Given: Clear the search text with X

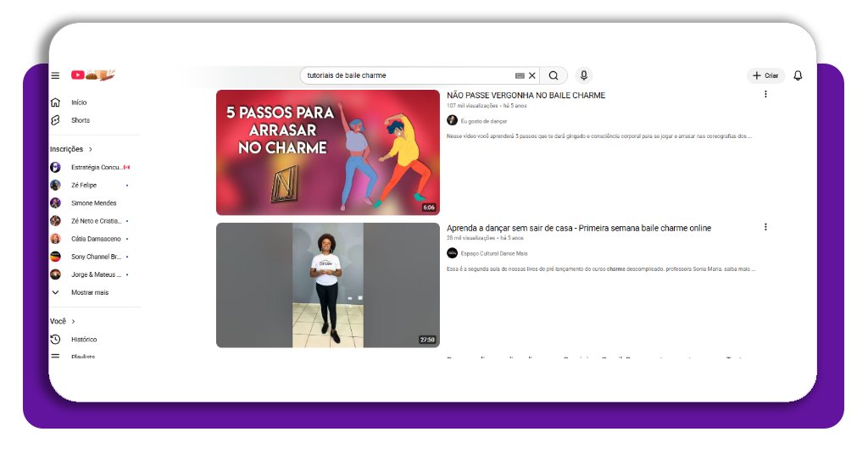Looking at the screenshot, I should (x=532, y=75).
